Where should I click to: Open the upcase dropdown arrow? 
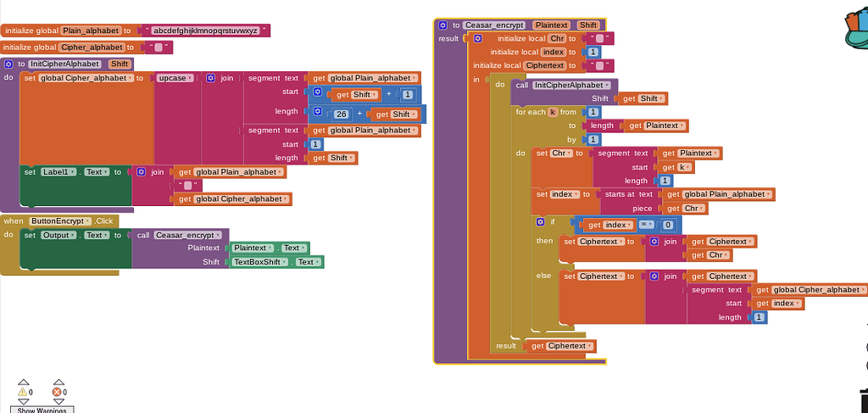pyautogui.click(x=191, y=79)
